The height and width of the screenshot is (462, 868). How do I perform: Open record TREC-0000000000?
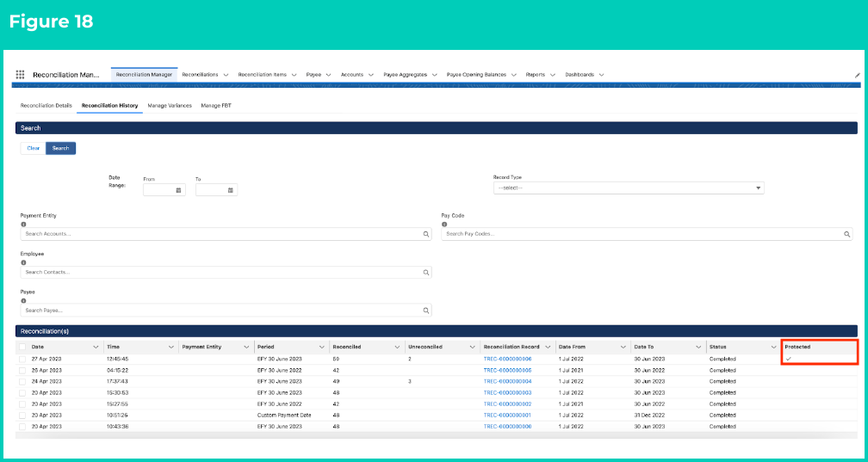pos(508,427)
